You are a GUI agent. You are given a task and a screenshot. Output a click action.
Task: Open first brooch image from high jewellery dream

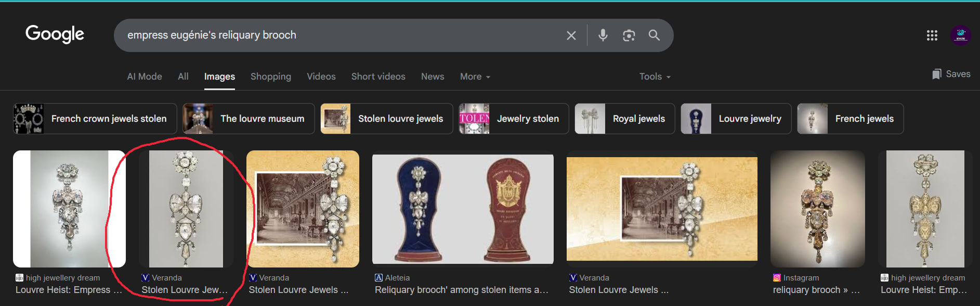(x=69, y=209)
